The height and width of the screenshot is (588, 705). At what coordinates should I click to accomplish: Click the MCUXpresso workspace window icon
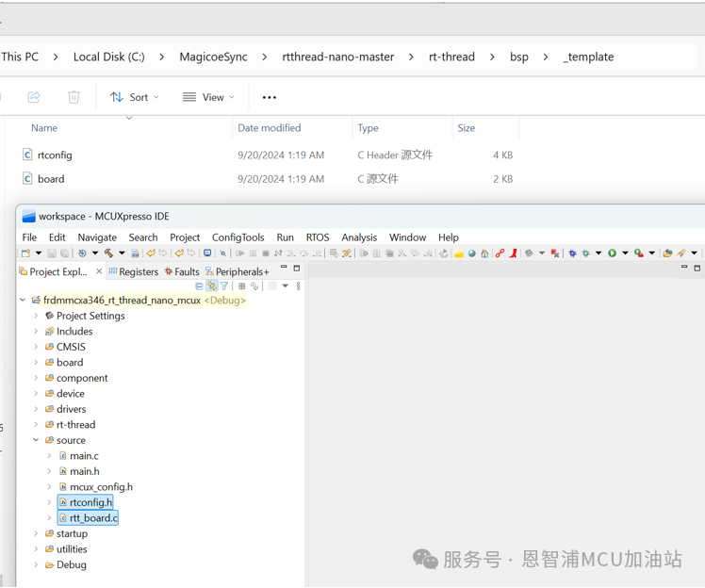coord(28,217)
